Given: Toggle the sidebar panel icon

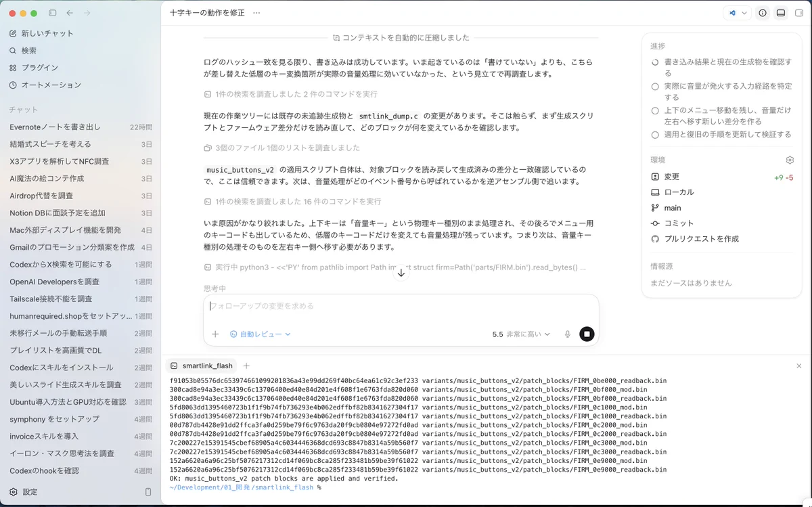Looking at the screenshot, I should 53,13.
